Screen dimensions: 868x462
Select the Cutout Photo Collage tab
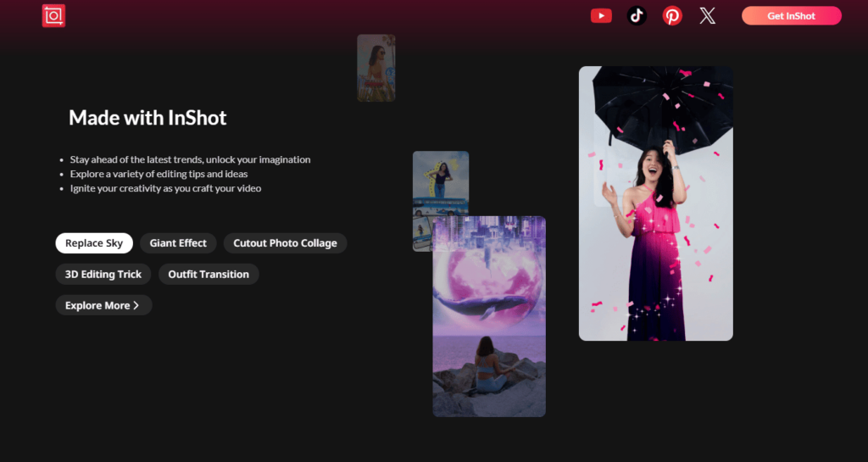(x=285, y=243)
